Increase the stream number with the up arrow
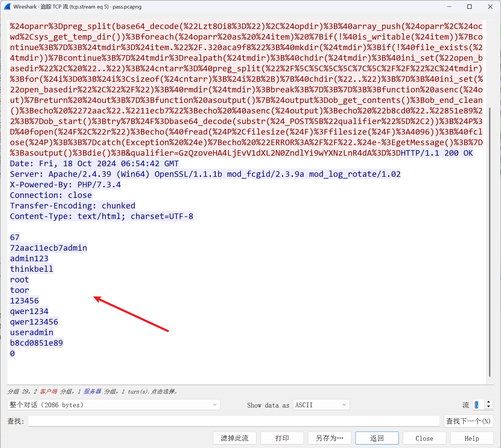This screenshot has height=448, width=501. 488,402
